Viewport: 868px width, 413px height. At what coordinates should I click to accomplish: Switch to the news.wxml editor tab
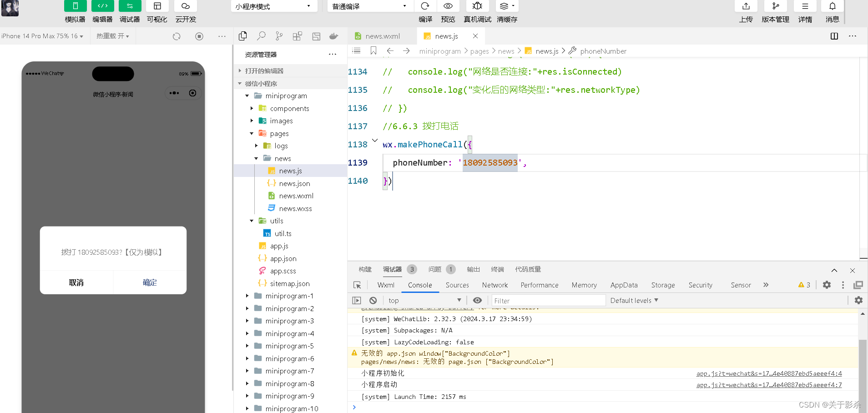(x=382, y=36)
